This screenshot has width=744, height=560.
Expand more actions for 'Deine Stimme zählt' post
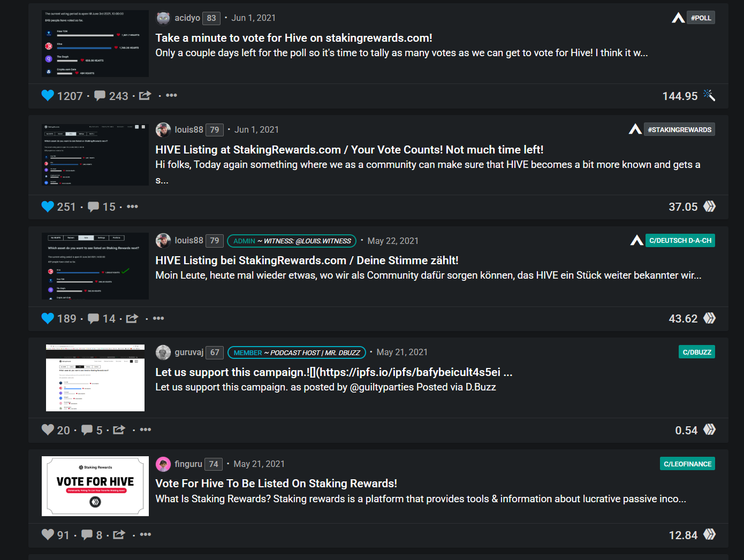click(158, 318)
